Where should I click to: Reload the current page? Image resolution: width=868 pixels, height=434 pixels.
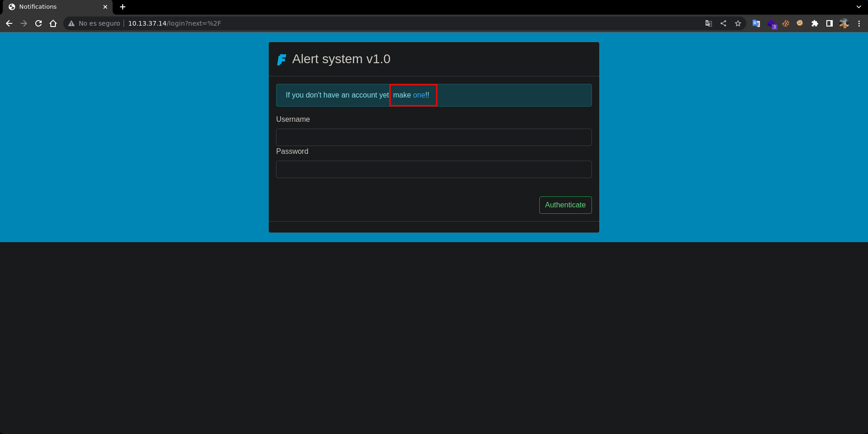[38, 23]
